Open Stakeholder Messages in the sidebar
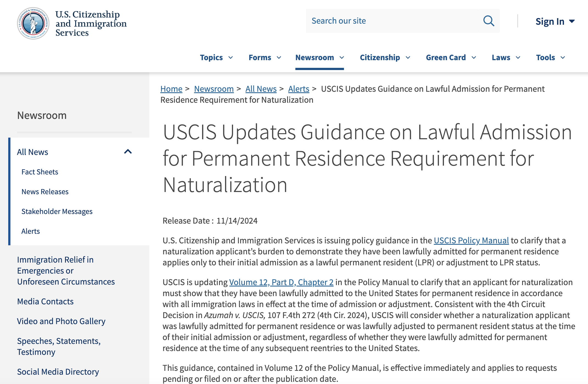Image resolution: width=588 pixels, height=384 pixels. [57, 212]
